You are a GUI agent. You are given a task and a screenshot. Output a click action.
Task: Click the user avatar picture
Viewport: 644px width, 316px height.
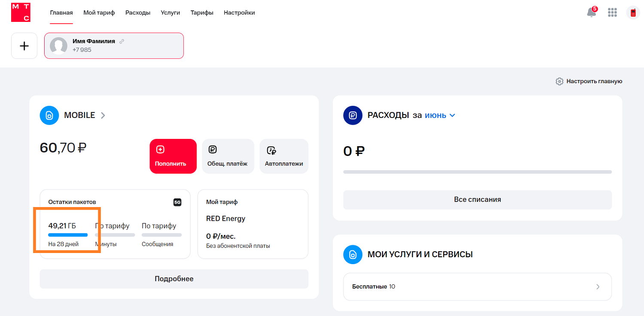58,45
